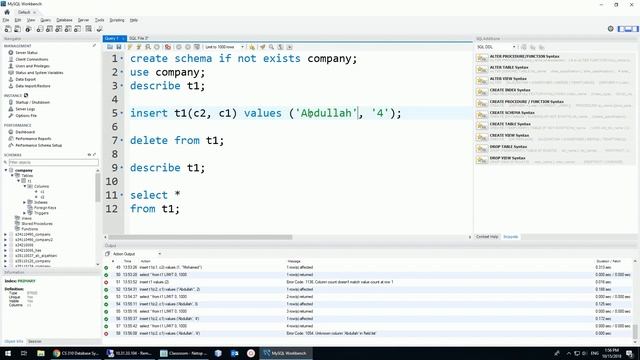Viewport: 640px width, 360px height.
Task: Open the Action Output type dropdown
Action: (x=136, y=254)
